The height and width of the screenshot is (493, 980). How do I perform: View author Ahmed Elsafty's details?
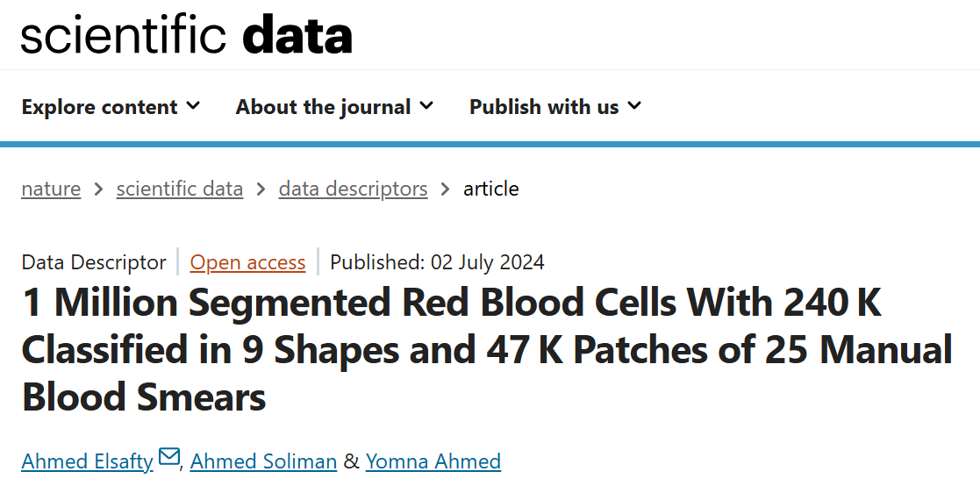coord(87,461)
